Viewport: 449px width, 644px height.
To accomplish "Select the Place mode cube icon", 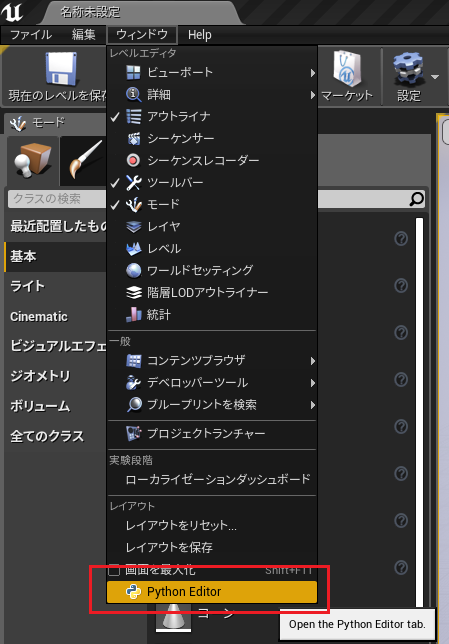I will [33, 161].
